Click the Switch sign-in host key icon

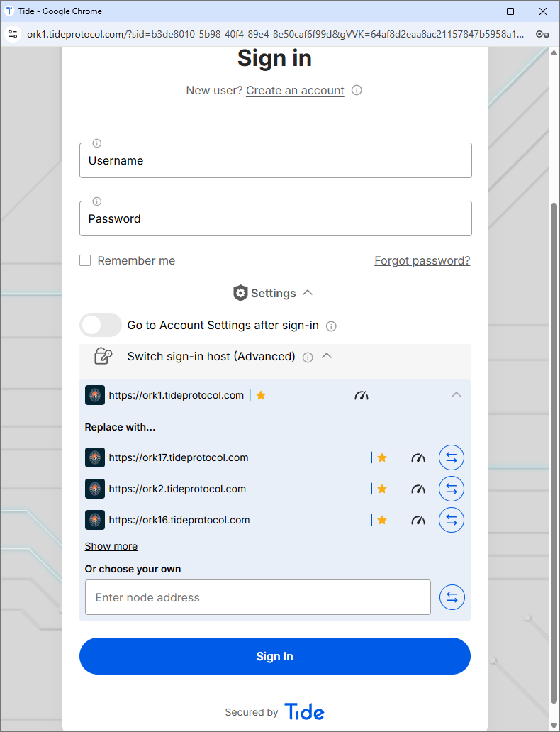103,356
